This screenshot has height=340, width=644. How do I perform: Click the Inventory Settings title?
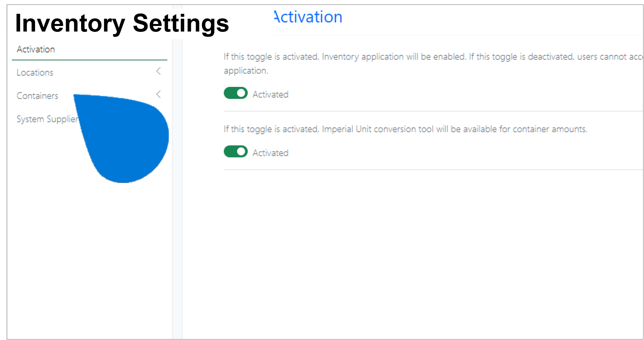pyautogui.click(x=122, y=23)
